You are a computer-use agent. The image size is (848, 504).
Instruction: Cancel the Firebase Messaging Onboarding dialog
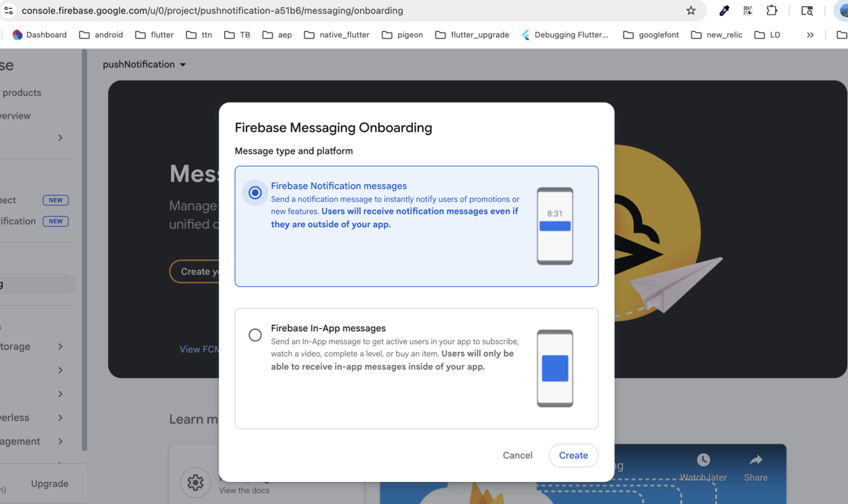coord(517,456)
